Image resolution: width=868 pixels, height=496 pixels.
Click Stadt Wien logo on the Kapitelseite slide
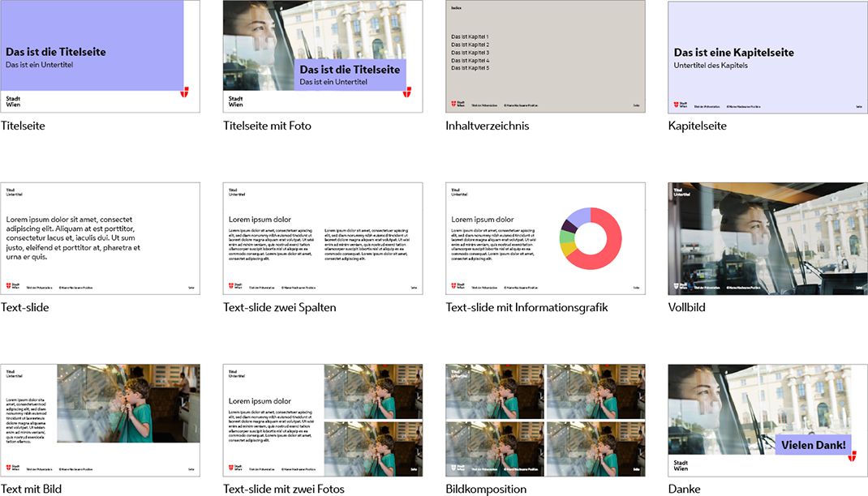[680, 105]
